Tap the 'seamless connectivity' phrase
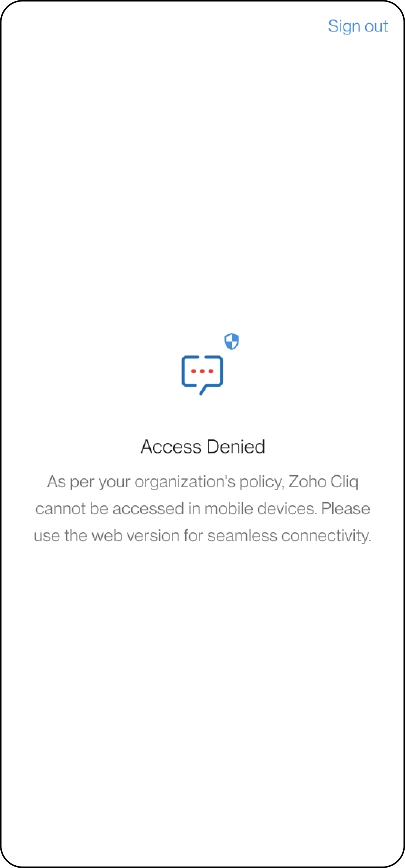The height and width of the screenshot is (868, 405). click(x=289, y=536)
